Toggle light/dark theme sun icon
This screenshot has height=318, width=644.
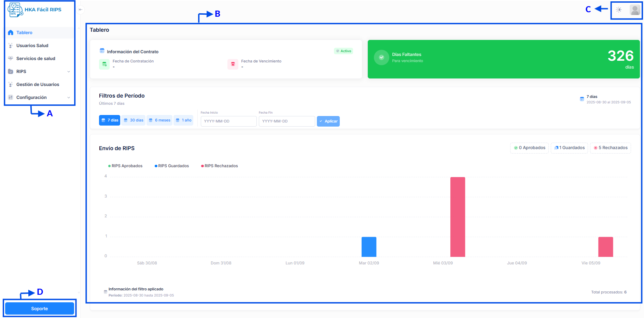pos(619,10)
